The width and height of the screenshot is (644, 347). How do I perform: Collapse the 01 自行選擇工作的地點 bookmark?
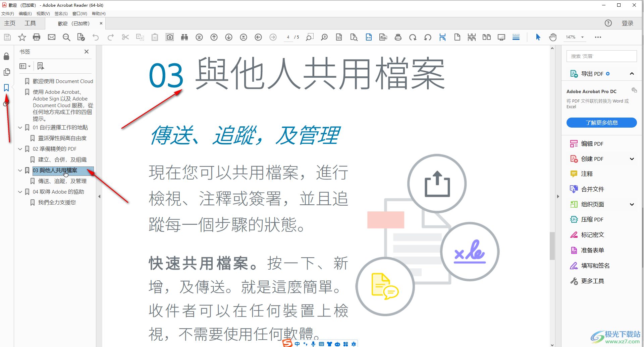tap(20, 128)
